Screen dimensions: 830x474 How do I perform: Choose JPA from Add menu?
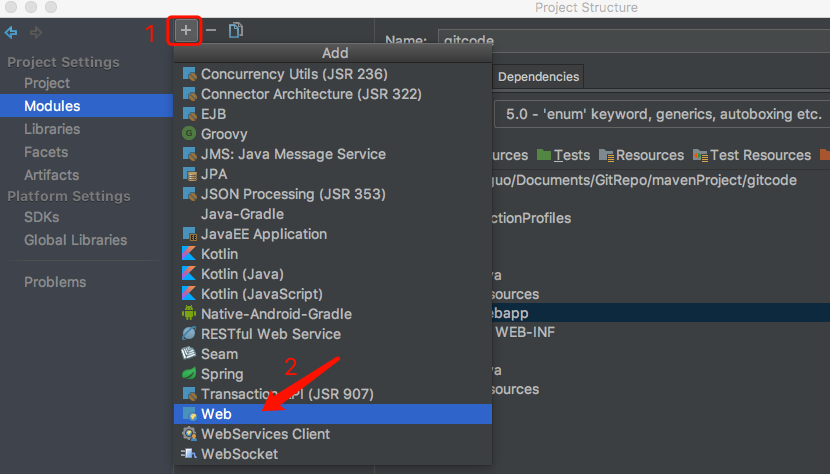tap(333, 174)
